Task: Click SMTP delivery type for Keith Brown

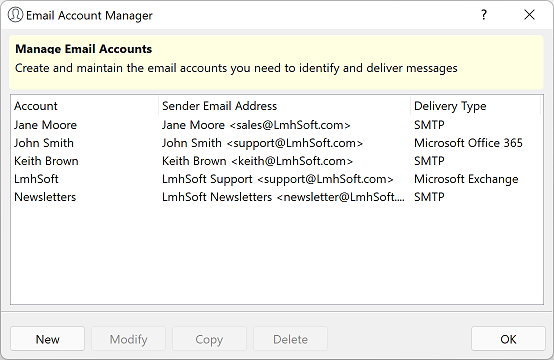Action: (x=429, y=161)
